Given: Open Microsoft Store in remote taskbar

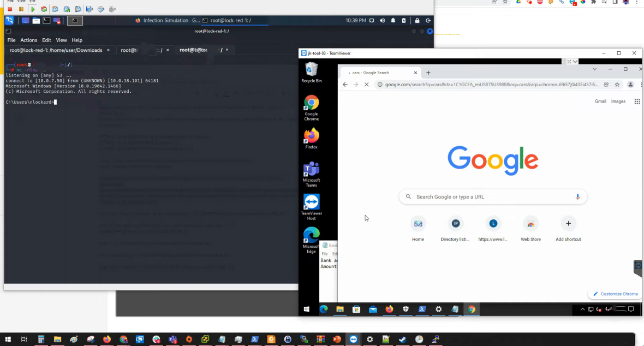Looking at the screenshot, I should tap(356, 309).
